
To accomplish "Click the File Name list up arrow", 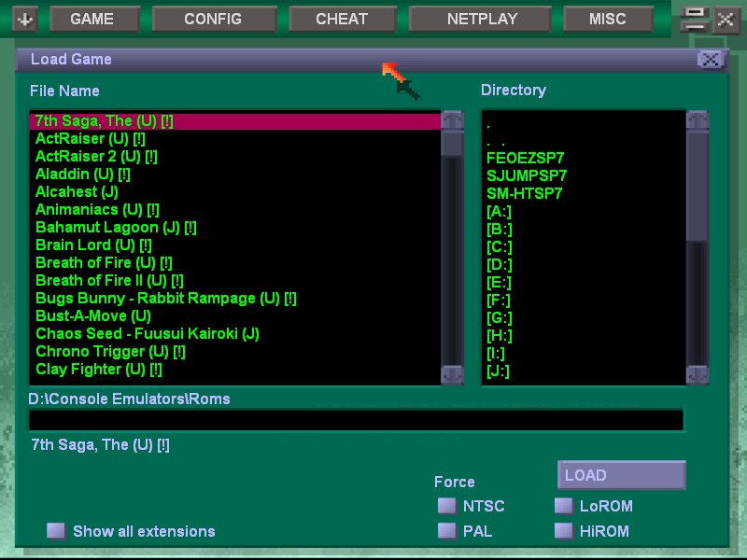I will pyautogui.click(x=452, y=120).
